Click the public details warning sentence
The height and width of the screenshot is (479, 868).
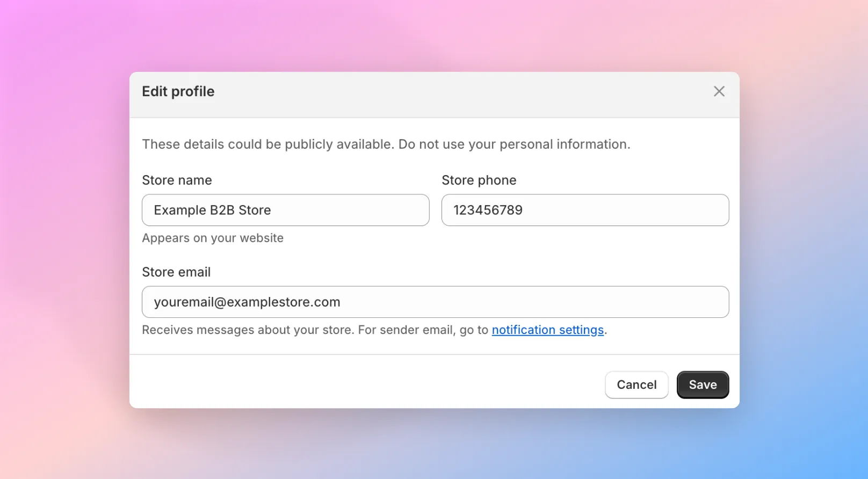coord(386,144)
